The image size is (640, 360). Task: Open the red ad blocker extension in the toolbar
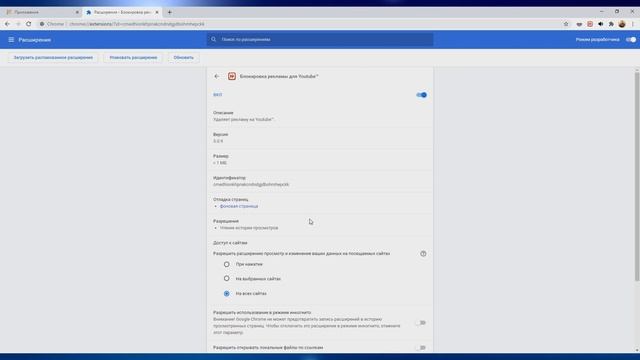(x=590, y=24)
